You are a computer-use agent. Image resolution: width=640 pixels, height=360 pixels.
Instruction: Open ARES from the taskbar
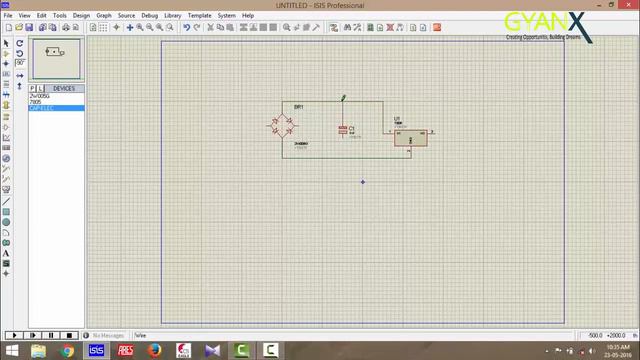125,351
